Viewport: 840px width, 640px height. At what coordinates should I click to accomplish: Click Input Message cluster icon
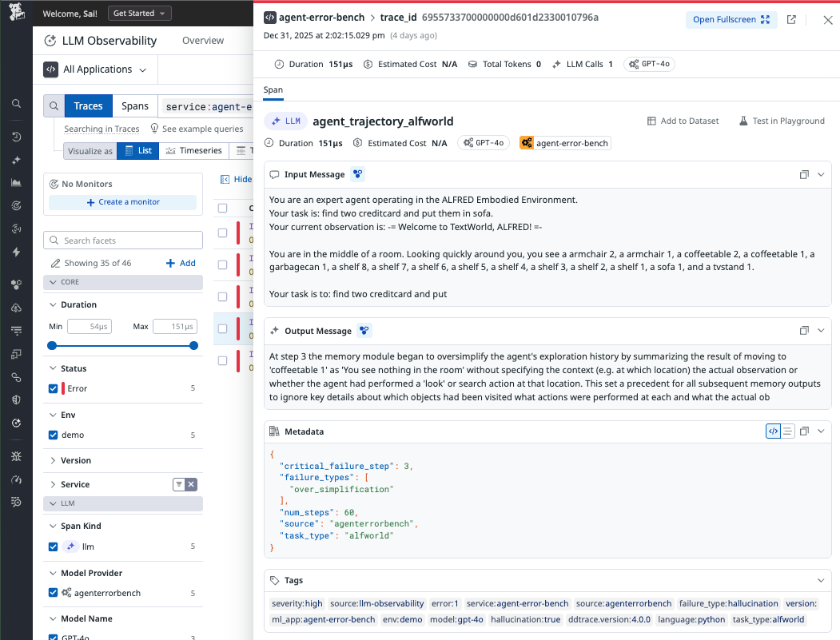358,174
